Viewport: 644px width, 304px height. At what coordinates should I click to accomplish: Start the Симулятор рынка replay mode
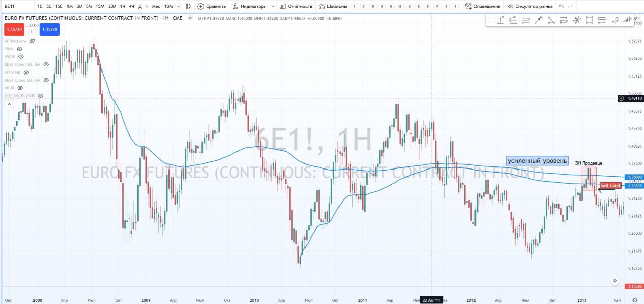(529, 6)
